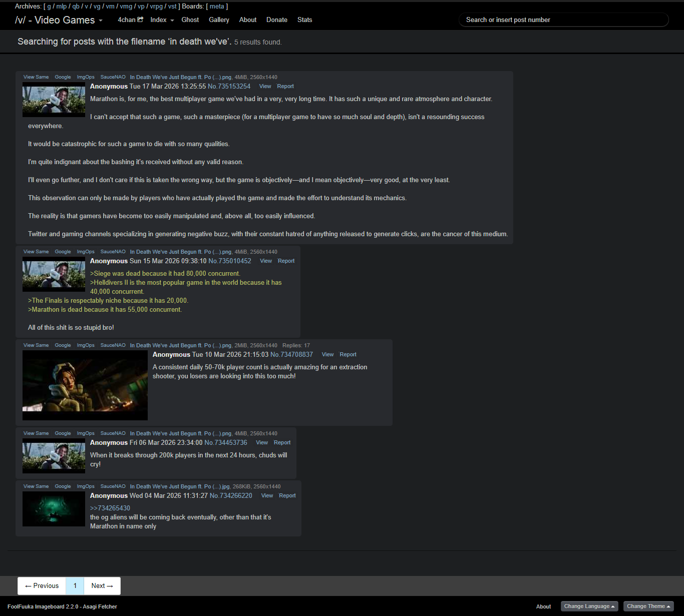Click SauceNAO link for post No.734708837
The image size is (684, 616).
[x=113, y=345]
